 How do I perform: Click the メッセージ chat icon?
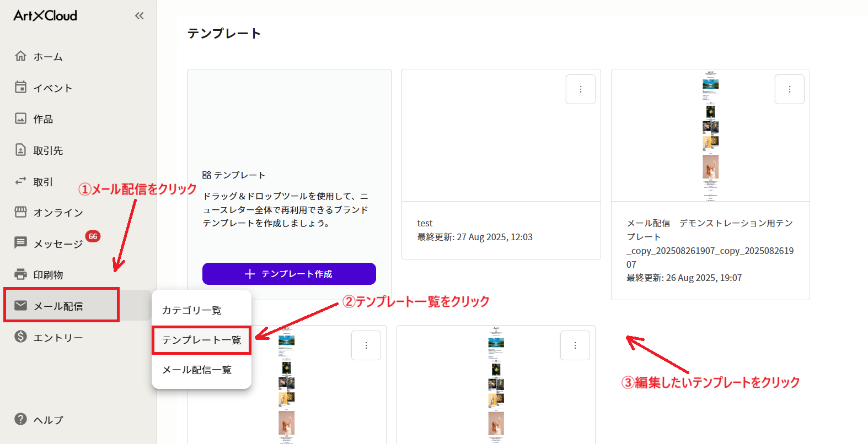point(20,243)
